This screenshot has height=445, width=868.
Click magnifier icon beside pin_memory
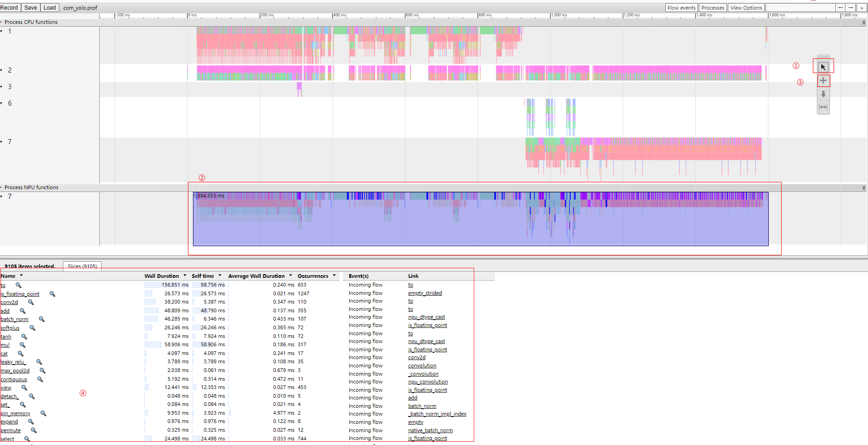click(43, 413)
